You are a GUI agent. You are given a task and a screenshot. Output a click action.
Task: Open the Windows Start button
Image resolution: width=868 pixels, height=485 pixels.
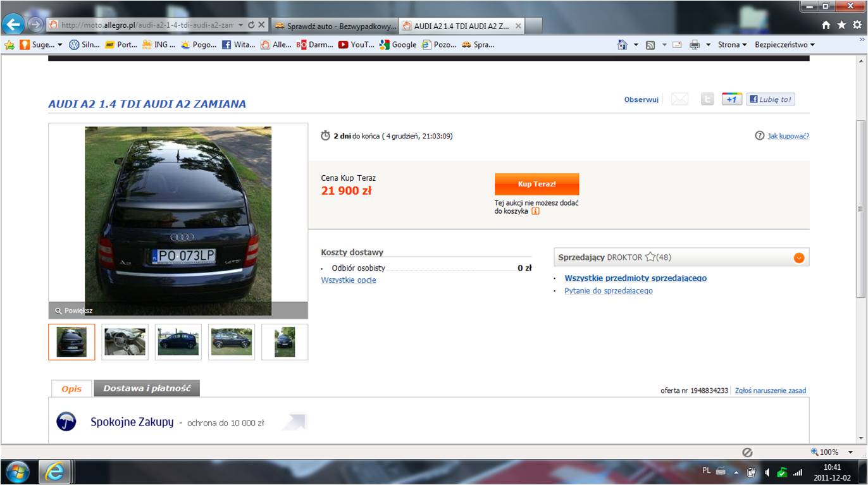pos(17,472)
